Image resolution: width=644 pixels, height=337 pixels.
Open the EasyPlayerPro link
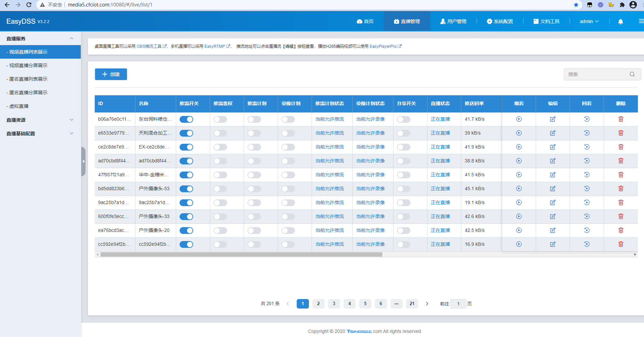386,46
